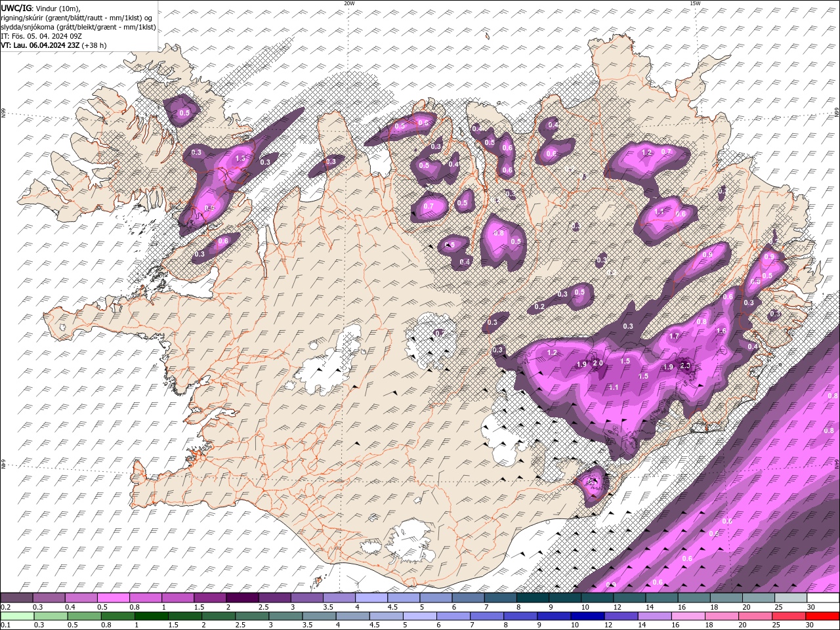Click the '15W' longitude label at the map top
Viewport: 840px width, 630px height.
click(x=695, y=3)
